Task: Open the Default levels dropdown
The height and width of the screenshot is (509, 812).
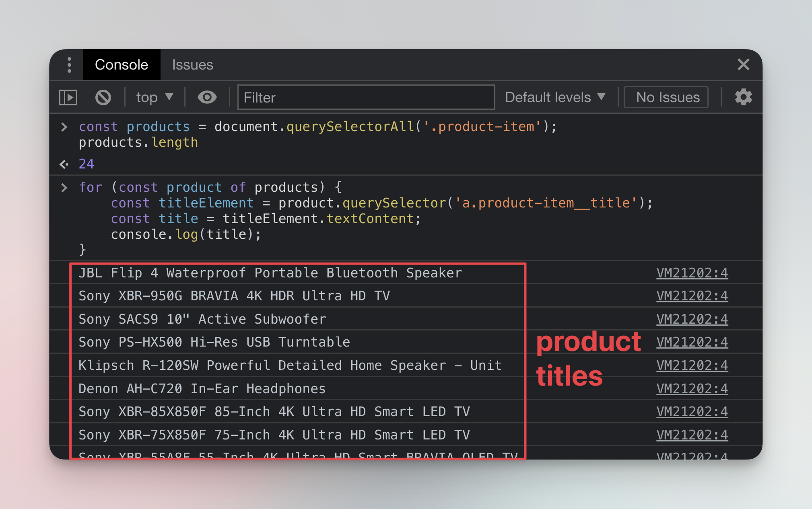Action: click(555, 97)
